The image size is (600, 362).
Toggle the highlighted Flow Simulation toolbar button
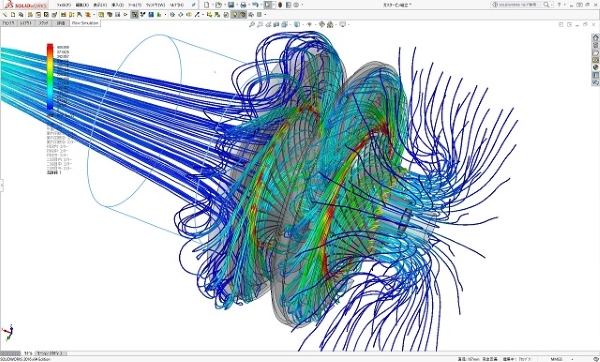[134, 15]
